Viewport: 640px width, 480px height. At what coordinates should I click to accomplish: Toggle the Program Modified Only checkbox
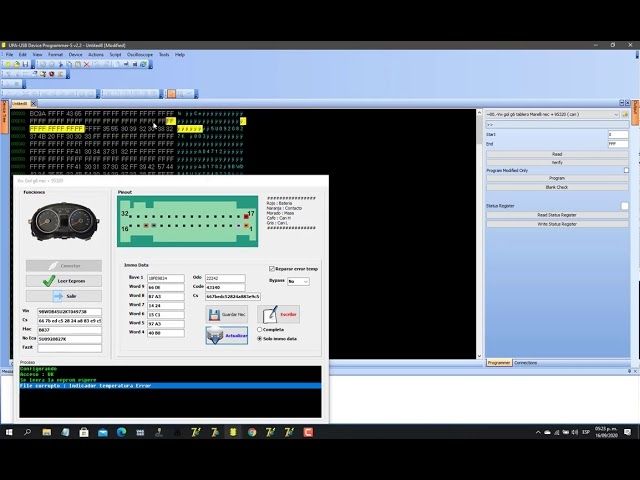(626, 170)
